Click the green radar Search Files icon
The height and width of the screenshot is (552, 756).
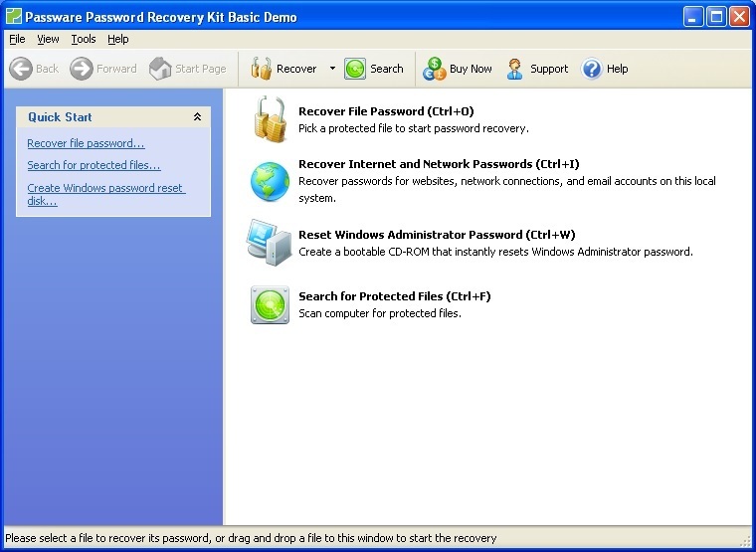pyautogui.click(x=270, y=304)
